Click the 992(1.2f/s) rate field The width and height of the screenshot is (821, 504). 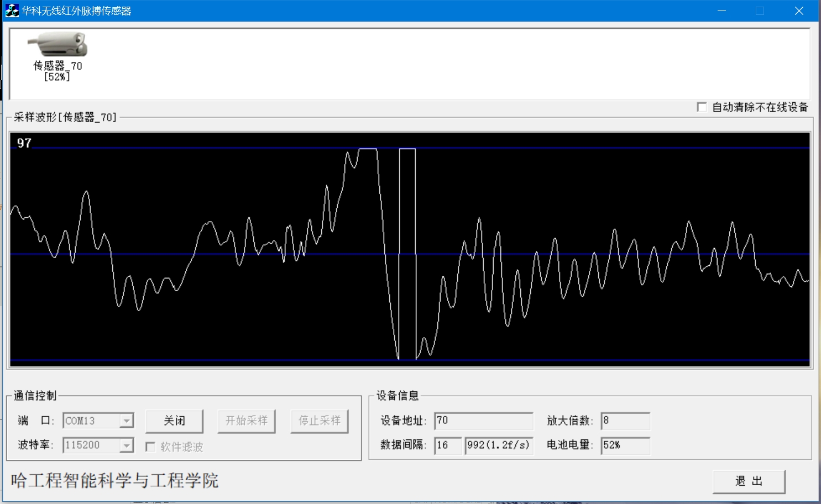click(499, 445)
